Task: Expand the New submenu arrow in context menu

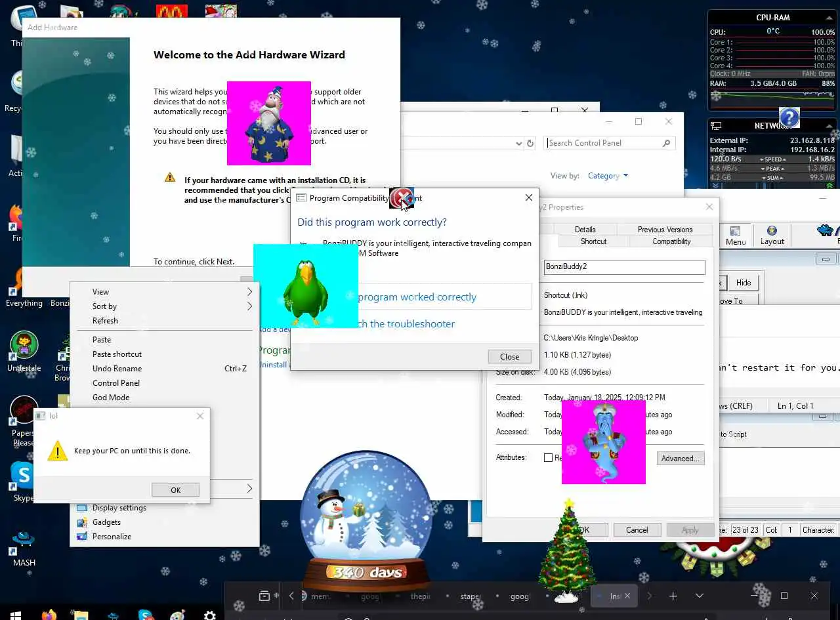Action: [x=249, y=489]
